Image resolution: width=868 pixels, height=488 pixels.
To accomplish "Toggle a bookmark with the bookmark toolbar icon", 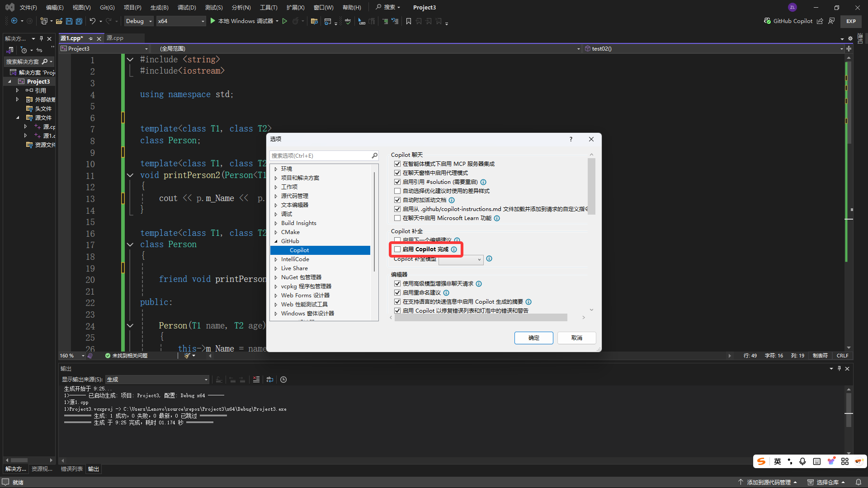I will pos(408,21).
